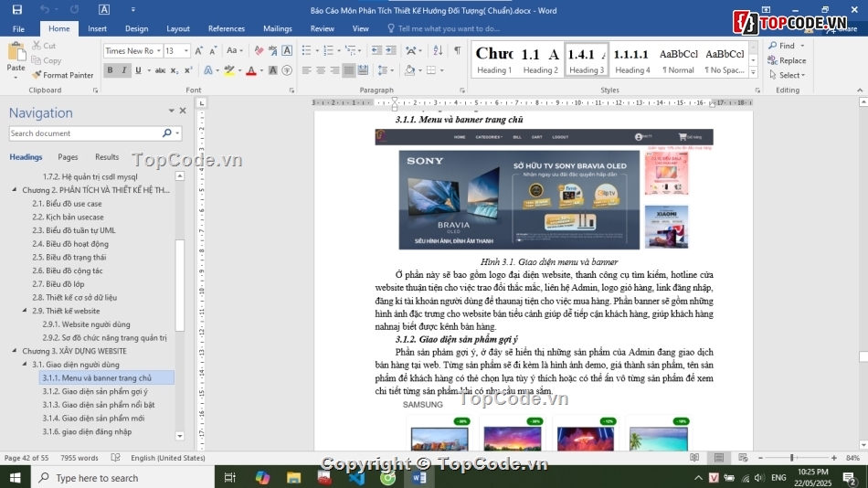Select 3.1.2. Giao diện sản phẩm gợi ý

tap(95, 391)
